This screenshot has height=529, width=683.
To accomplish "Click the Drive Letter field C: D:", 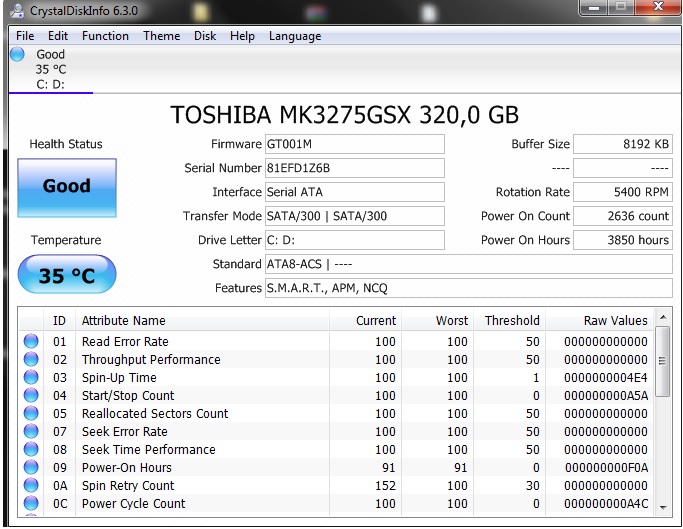I will (x=355, y=240).
